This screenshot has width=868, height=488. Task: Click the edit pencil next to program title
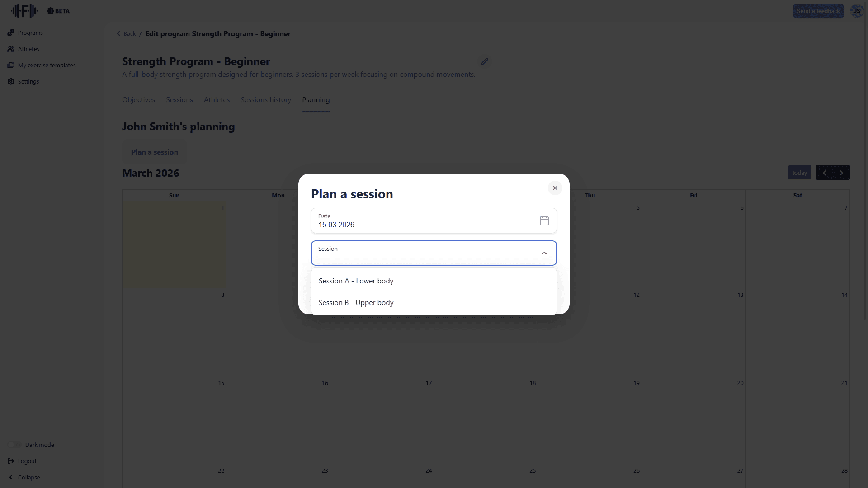click(485, 61)
